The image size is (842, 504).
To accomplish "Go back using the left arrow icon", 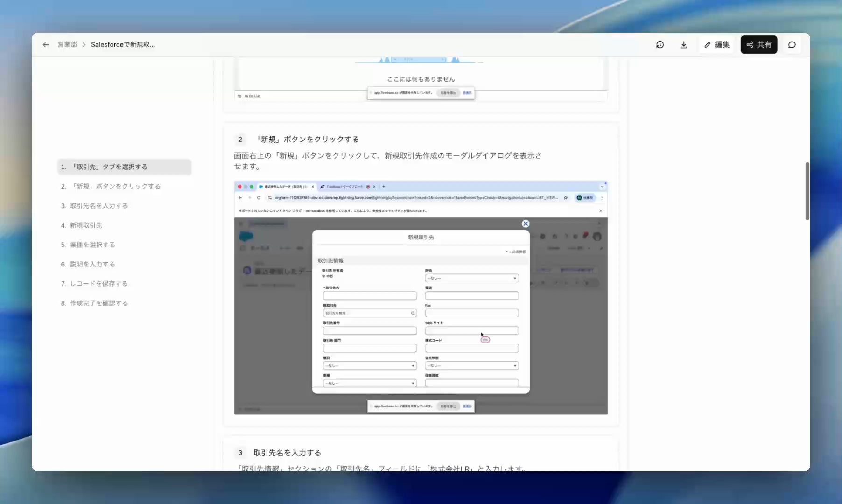I will [45, 45].
